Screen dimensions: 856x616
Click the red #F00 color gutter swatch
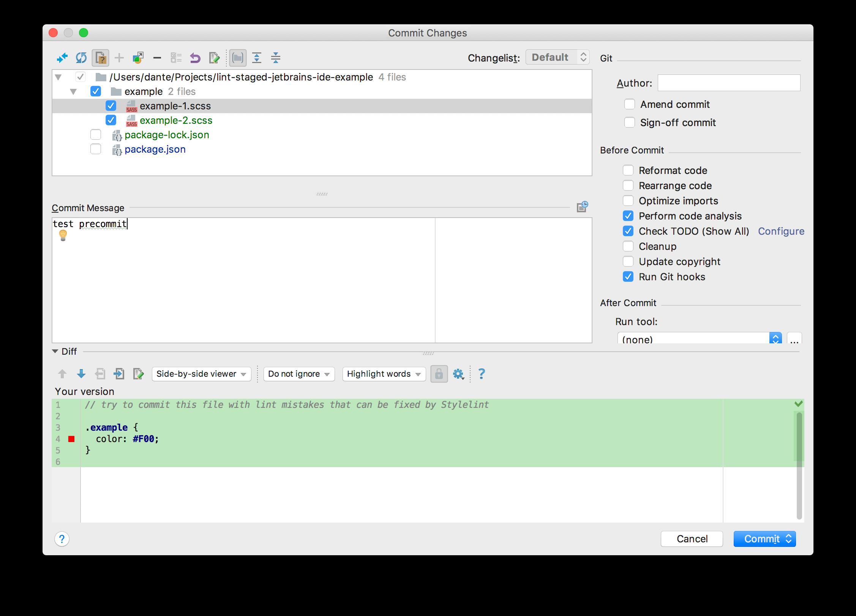tap(71, 439)
